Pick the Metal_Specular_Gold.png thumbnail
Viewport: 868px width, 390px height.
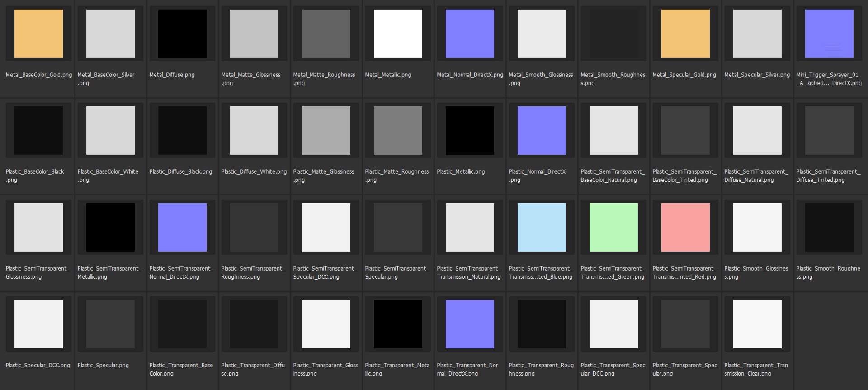[685, 33]
